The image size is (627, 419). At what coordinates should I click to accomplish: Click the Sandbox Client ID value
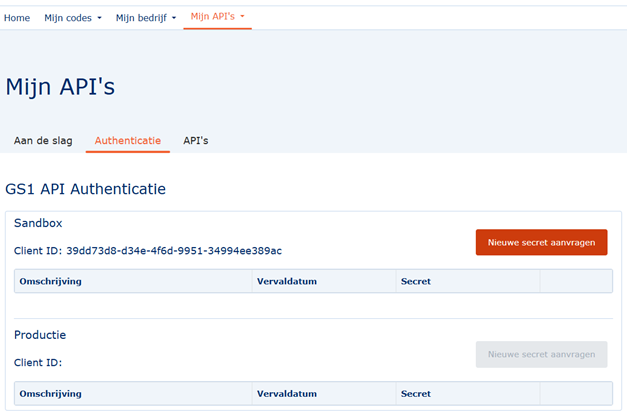(174, 251)
